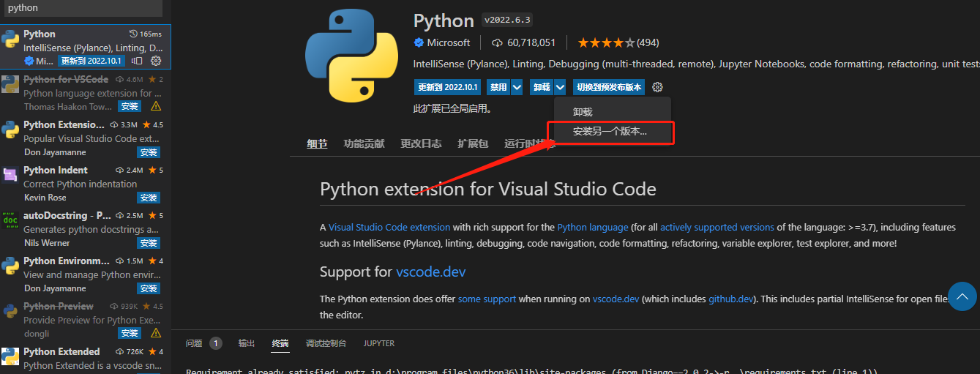980x374 pixels.
Task: Open the actively supported versions link
Action: coord(717,228)
